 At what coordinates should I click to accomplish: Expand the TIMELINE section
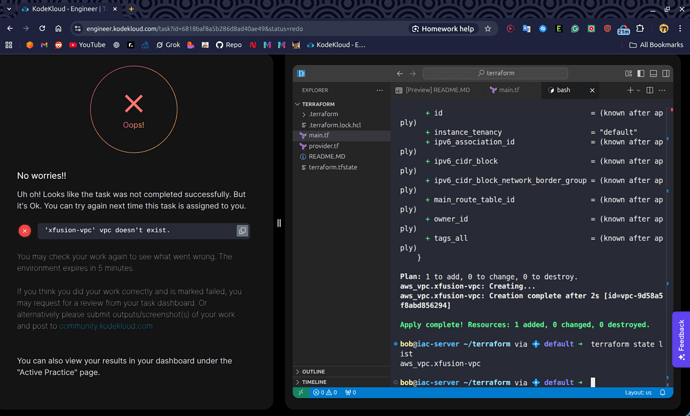click(313, 382)
